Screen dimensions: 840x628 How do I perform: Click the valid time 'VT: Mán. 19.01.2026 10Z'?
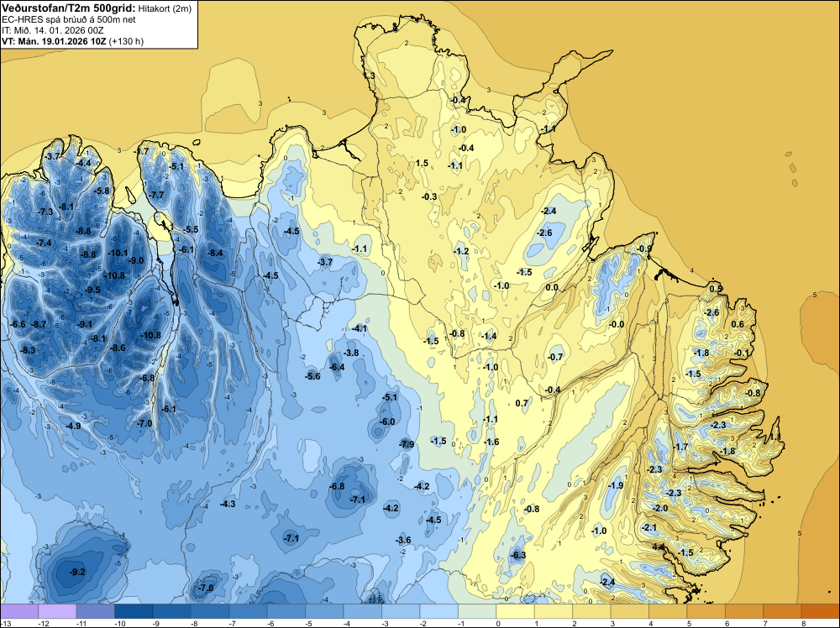coord(54,41)
